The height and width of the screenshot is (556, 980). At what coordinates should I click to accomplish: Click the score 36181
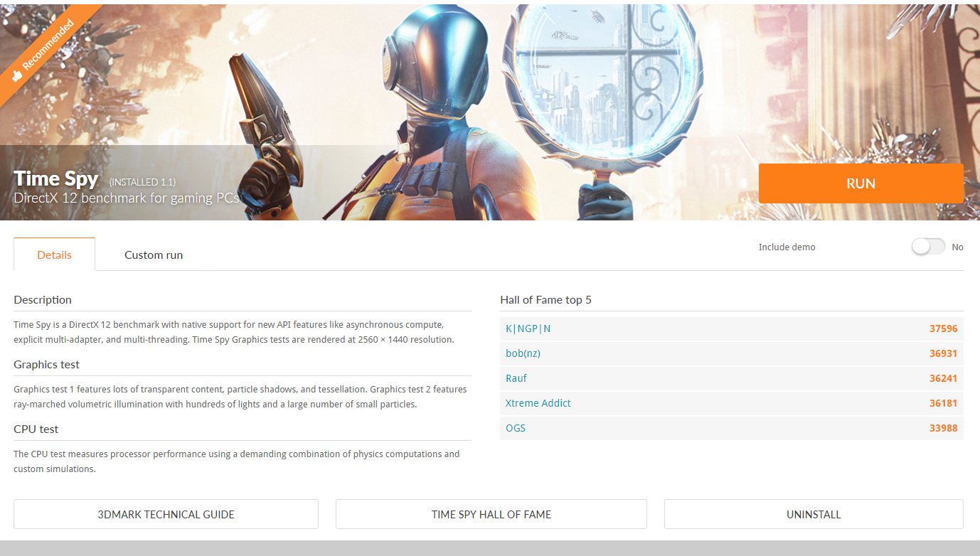click(943, 403)
